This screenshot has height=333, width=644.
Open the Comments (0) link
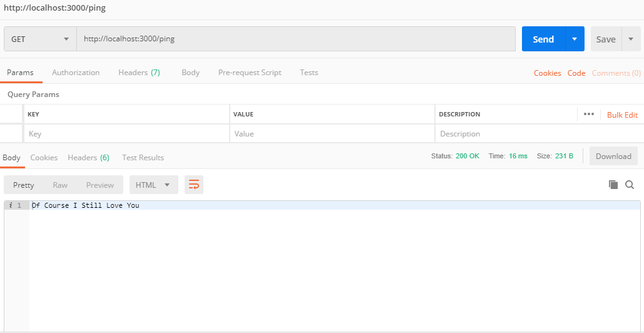pyautogui.click(x=616, y=73)
